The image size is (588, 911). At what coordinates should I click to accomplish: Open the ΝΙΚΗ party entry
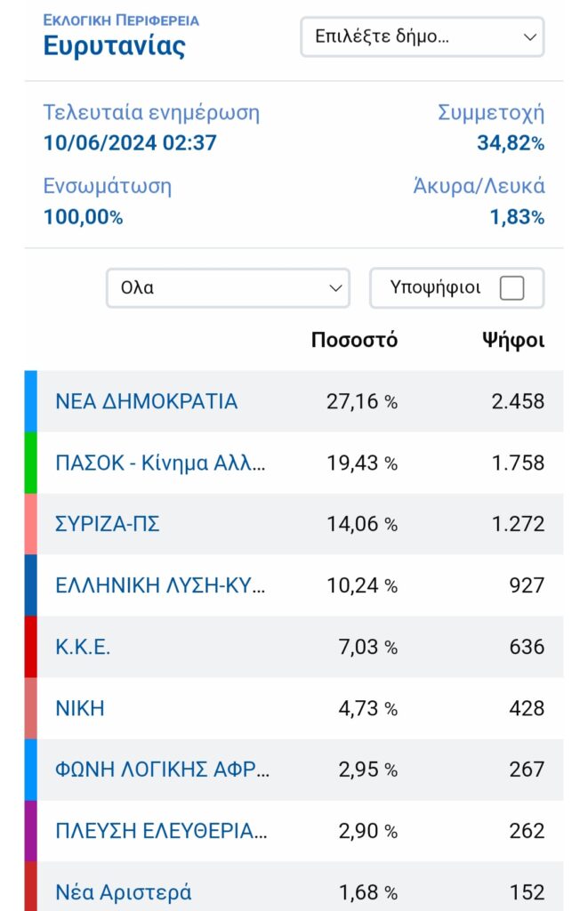click(x=80, y=708)
